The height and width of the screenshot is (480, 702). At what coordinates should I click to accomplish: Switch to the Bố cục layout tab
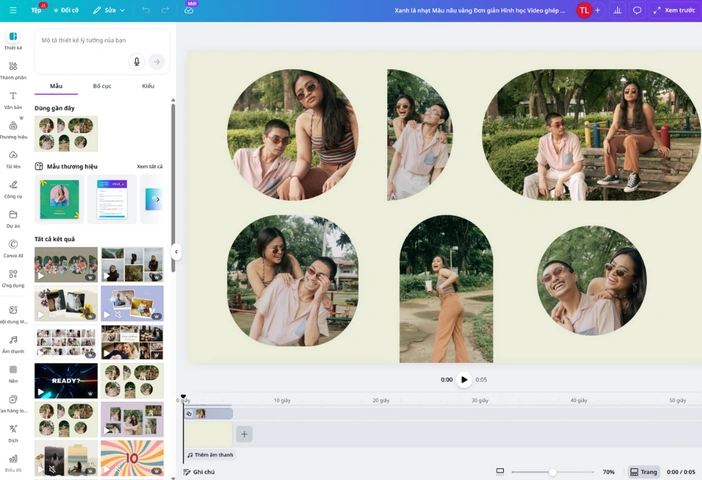[102, 86]
